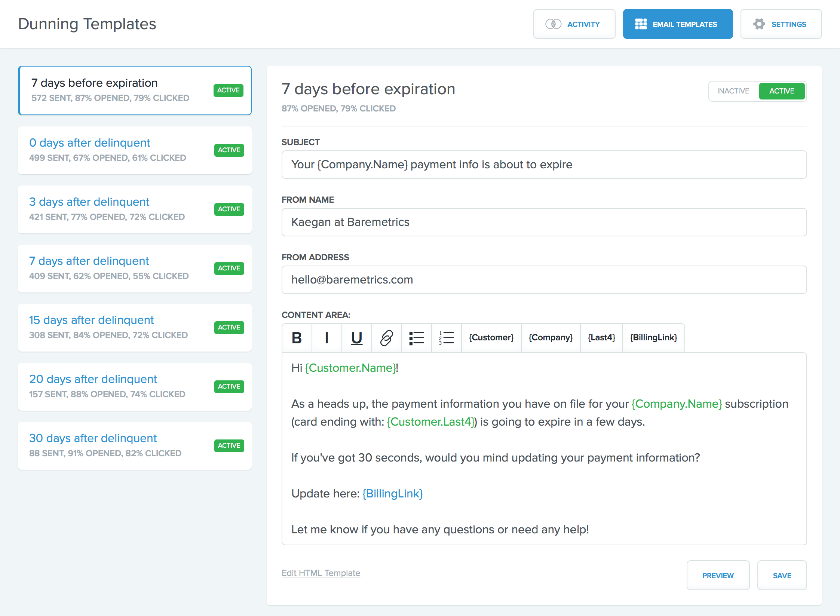The height and width of the screenshot is (616, 840).
Task: Toggle bold formatting in content editor
Action: (297, 338)
